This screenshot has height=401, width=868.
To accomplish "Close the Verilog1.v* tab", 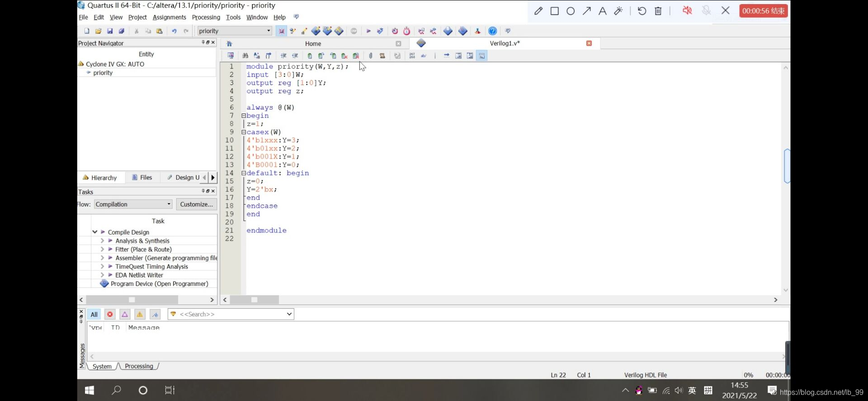I will tap(589, 43).
